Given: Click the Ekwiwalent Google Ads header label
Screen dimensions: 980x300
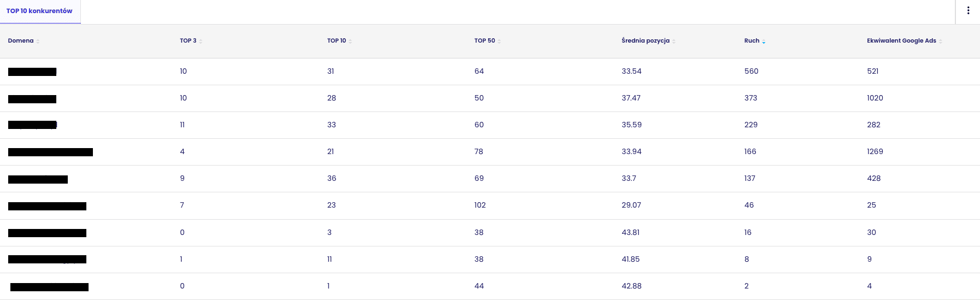Looking at the screenshot, I should click(x=901, y=41).
